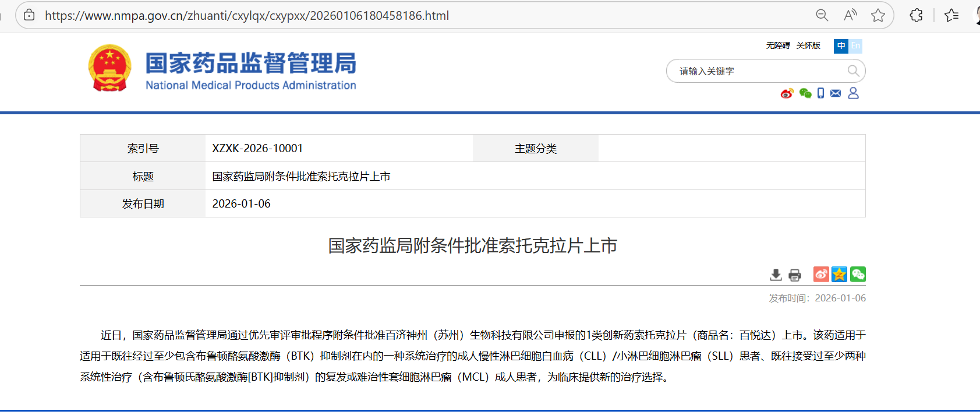Viewport: 980px width, 418px height.
Task: Download the article using the download icon
Action: [x=776, y=275]
